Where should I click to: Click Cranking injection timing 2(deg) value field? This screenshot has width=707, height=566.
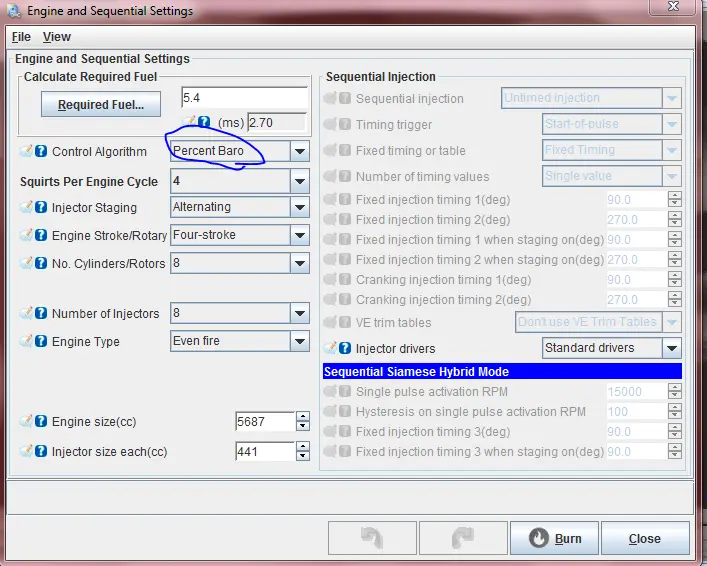(x=637, y=299)
